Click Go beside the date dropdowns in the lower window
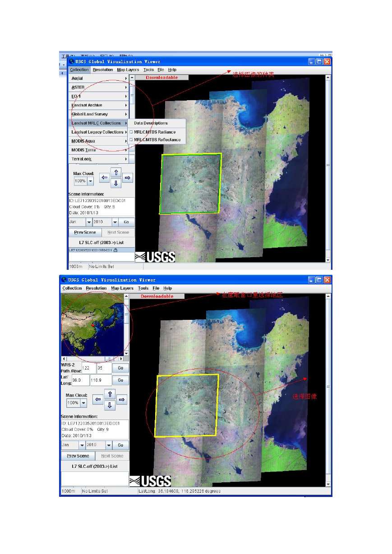 tap(120, 445)
